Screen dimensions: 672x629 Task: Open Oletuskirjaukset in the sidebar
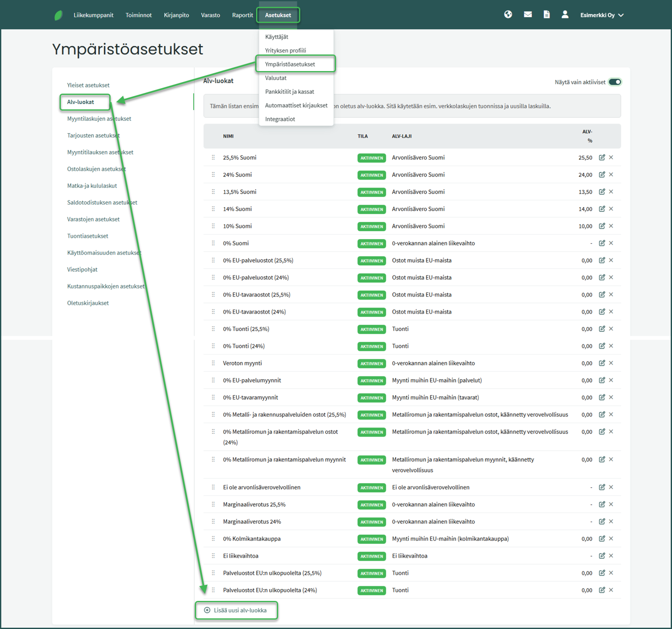(x=88, y=303)
